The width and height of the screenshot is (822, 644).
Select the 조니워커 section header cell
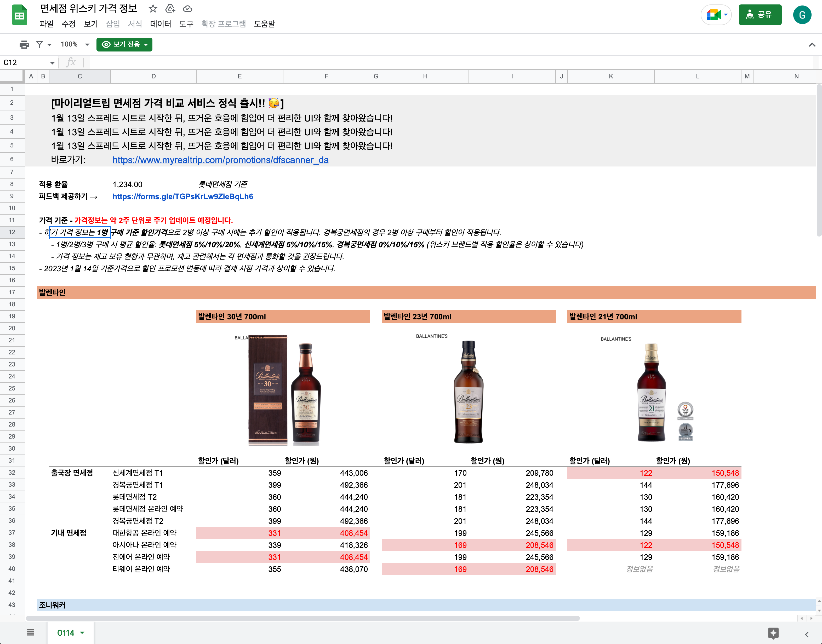(426, 605)
